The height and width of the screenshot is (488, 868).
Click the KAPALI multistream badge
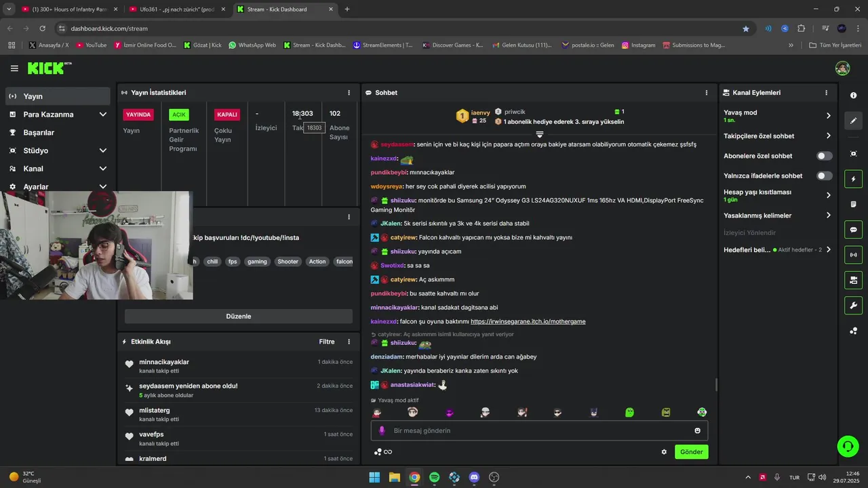click(227, 115)
